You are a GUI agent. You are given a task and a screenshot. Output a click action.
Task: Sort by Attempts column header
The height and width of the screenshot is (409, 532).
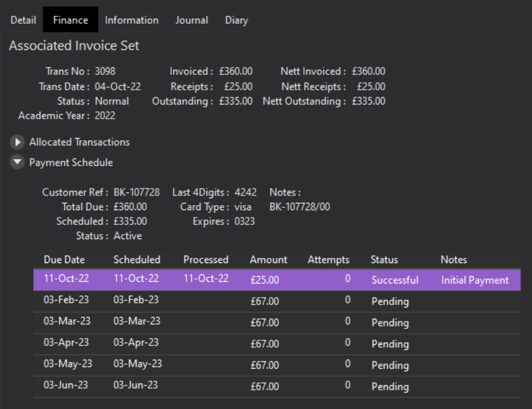[328, 260]
